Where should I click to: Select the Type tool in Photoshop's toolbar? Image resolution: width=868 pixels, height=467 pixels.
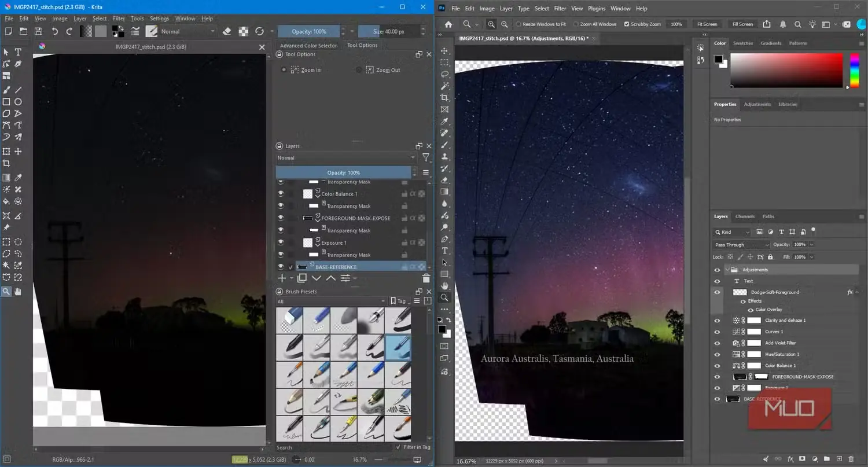tap(444, 251)
